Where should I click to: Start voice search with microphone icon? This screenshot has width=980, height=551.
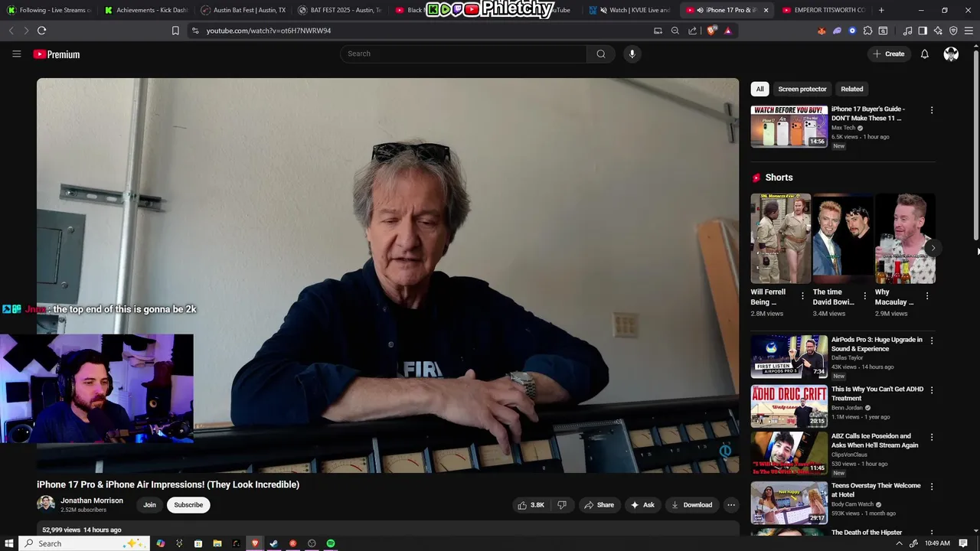click(x=632, y=54)
